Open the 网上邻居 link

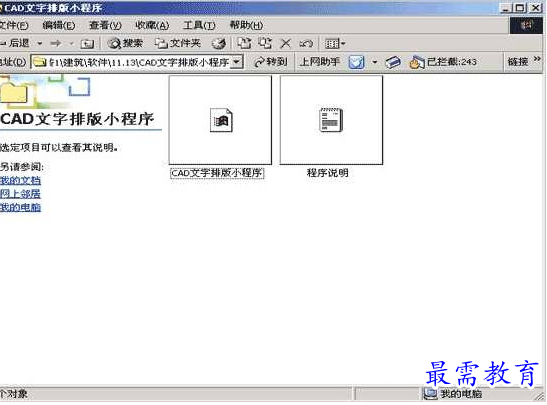pos(20,194)
